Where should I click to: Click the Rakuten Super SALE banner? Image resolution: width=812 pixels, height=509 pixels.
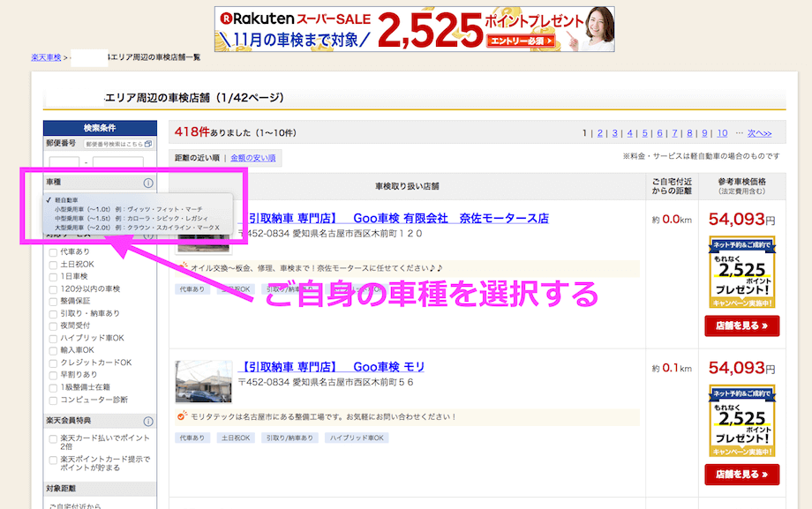(414, 29)
